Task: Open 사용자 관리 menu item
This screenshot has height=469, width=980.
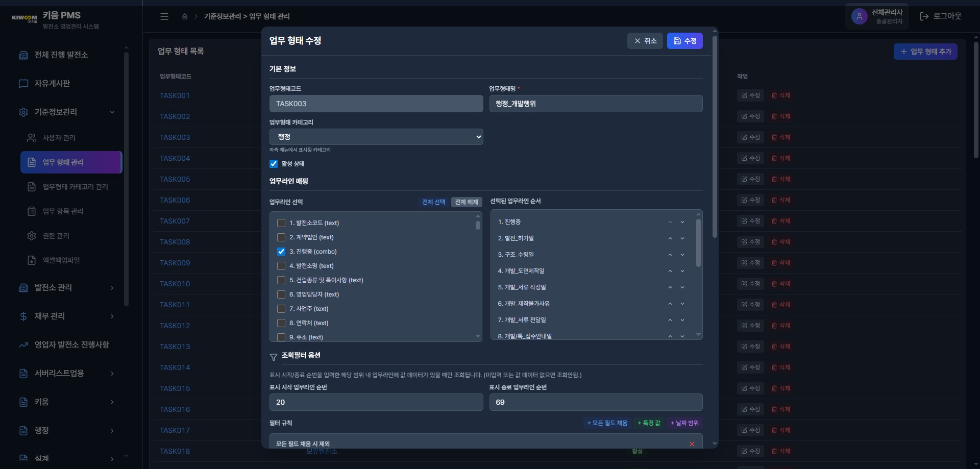Action: [x=71, y=138]
